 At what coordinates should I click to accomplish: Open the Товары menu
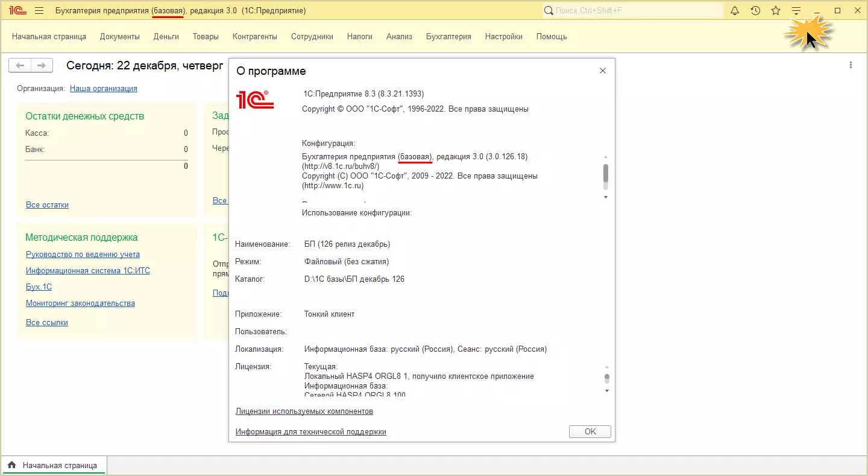pyautogui.click(x=206, y=36)
